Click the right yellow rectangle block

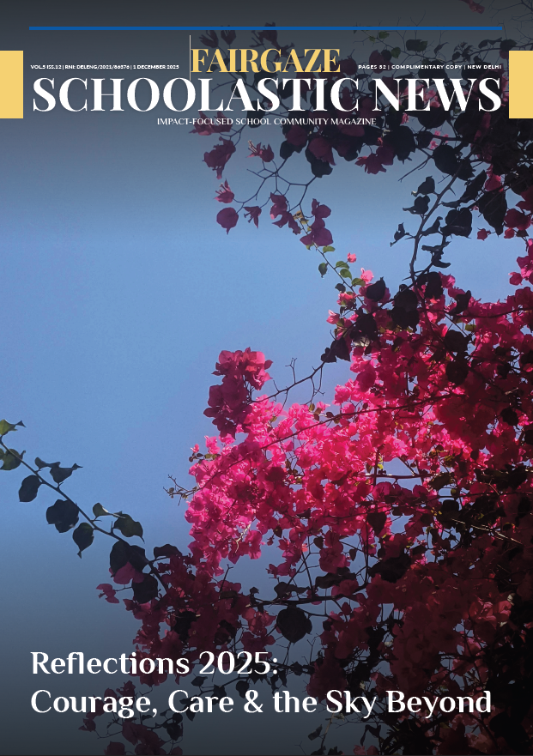[521, 83]
